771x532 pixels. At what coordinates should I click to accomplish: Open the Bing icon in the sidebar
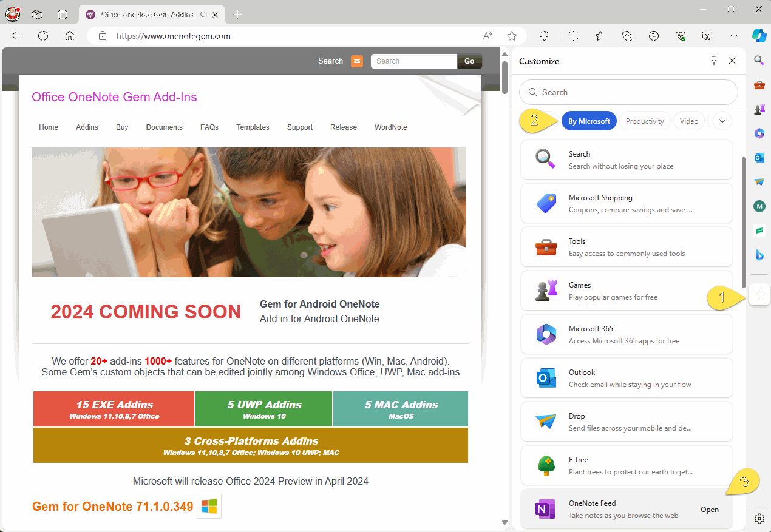759,255
